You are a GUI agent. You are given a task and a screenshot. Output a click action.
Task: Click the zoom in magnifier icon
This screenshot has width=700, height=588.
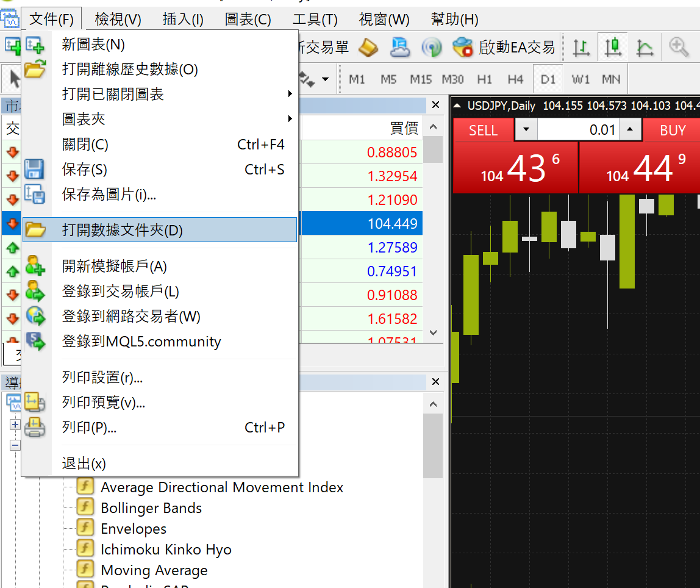click(679, 47)
